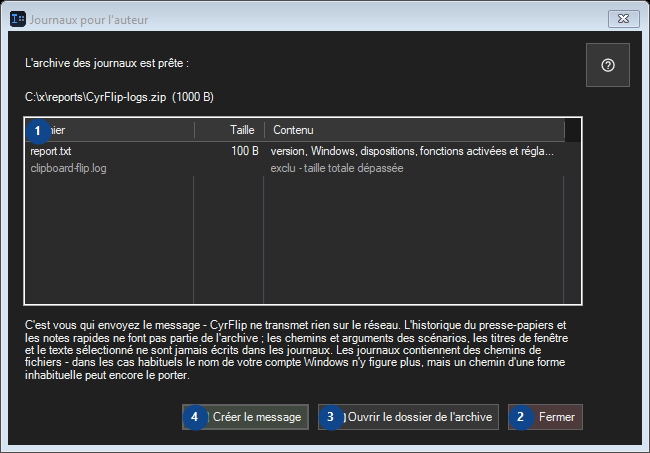Click the Fermer button
This screenshot has width=650, height=453.
click(546, 417)
